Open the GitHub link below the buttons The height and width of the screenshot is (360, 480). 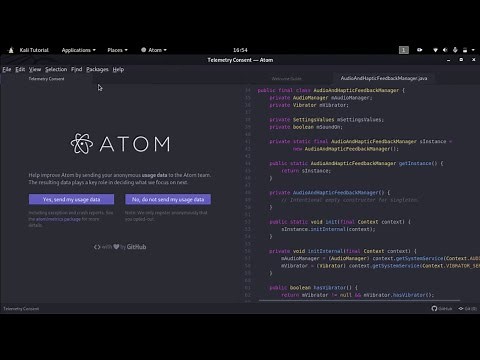pyautogui.click(x=136, y=247)
